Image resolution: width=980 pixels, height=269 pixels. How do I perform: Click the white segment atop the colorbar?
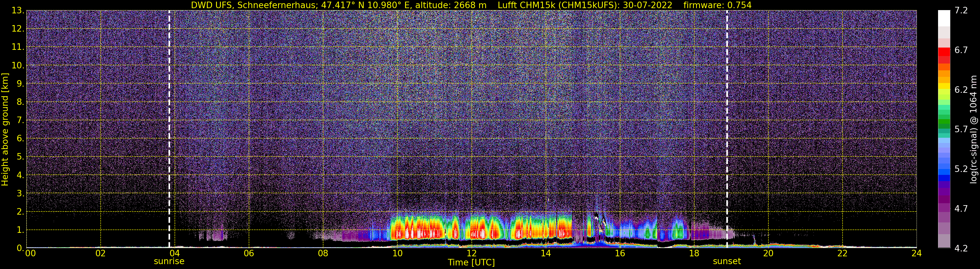pyautogui.click(x=944, y=18)
